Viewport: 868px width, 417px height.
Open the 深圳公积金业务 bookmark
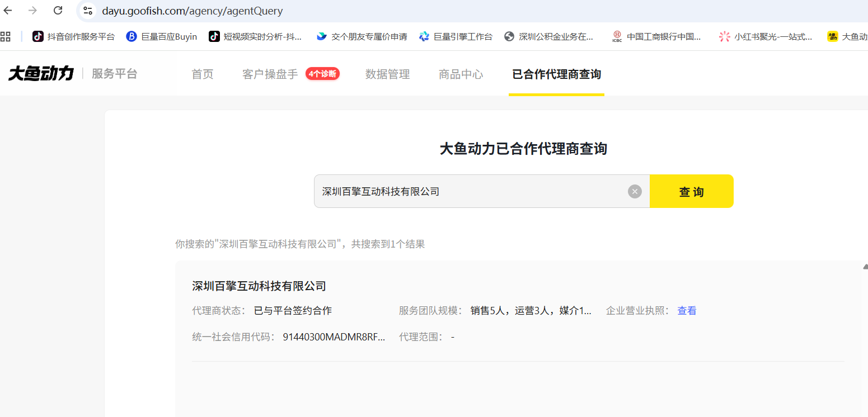click(548, 37)
